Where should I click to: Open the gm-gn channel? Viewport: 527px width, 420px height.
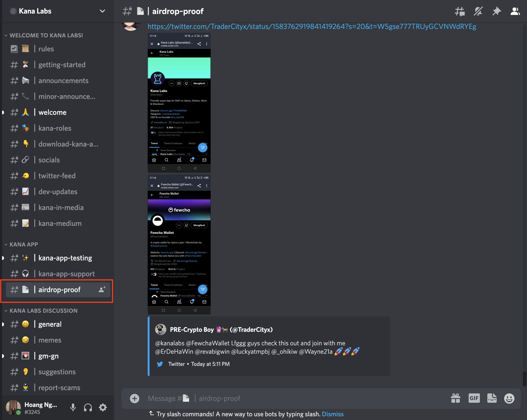point(58,356)
